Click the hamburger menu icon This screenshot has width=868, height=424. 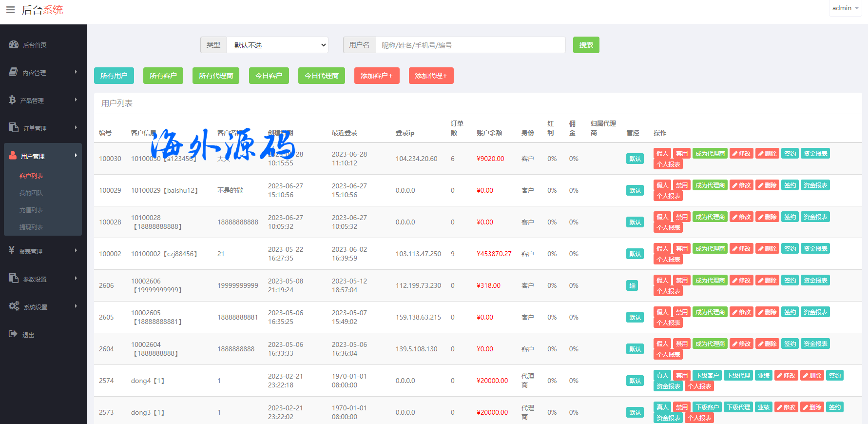click(10, 10)
